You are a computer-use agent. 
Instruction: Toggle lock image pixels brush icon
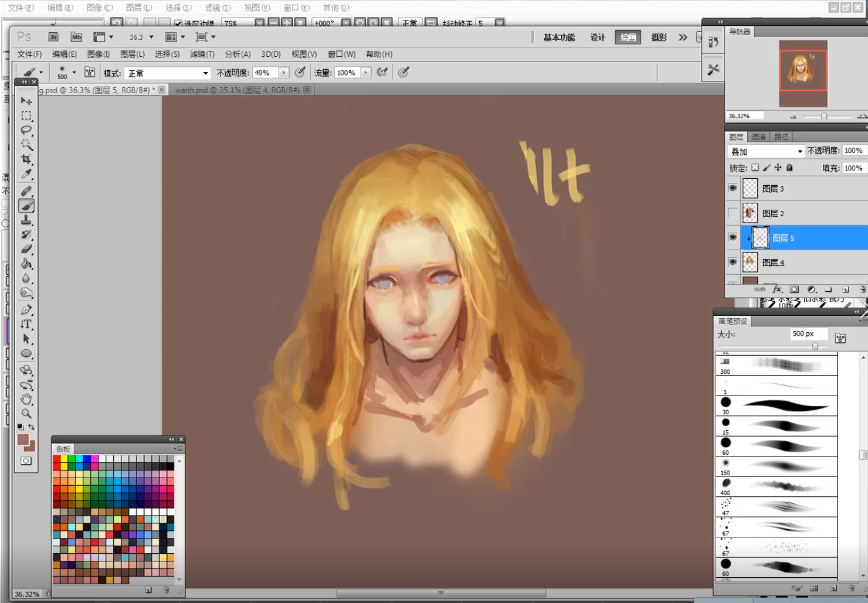click(x=767, y=168)
